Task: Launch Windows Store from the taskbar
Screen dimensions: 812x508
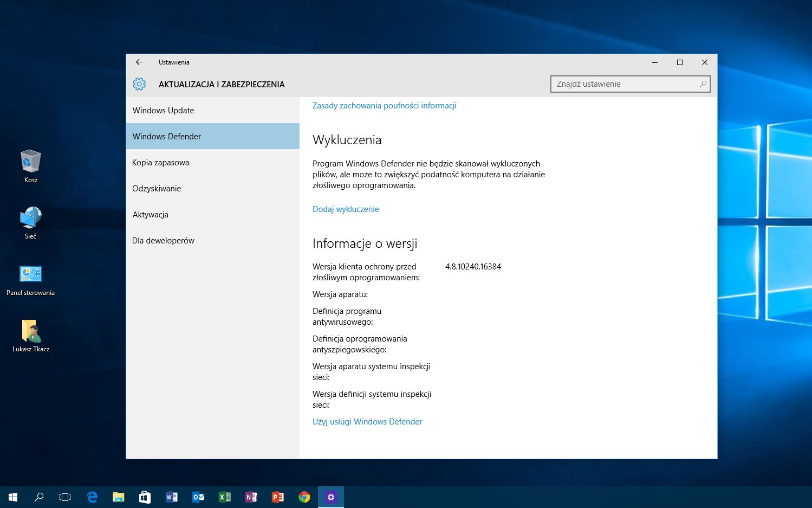Action: pos(145,497)
